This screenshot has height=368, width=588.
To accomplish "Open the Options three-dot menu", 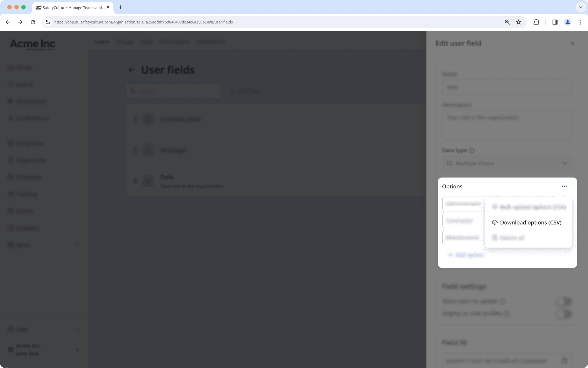I will pyautogui.click(x=564, y=186).
